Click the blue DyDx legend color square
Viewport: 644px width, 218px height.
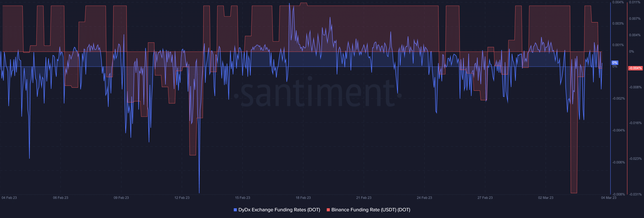235,210
